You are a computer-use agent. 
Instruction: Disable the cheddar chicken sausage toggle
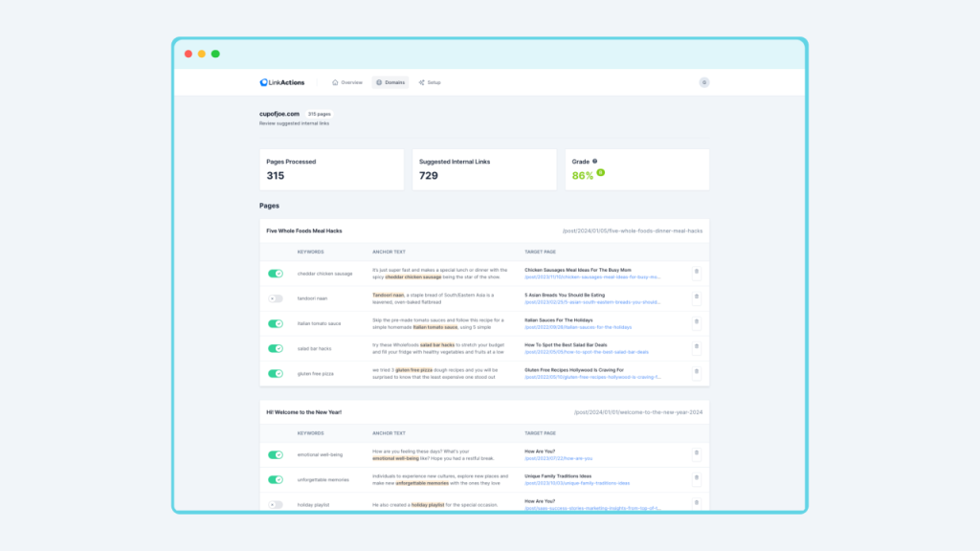[x=276, y=274]
